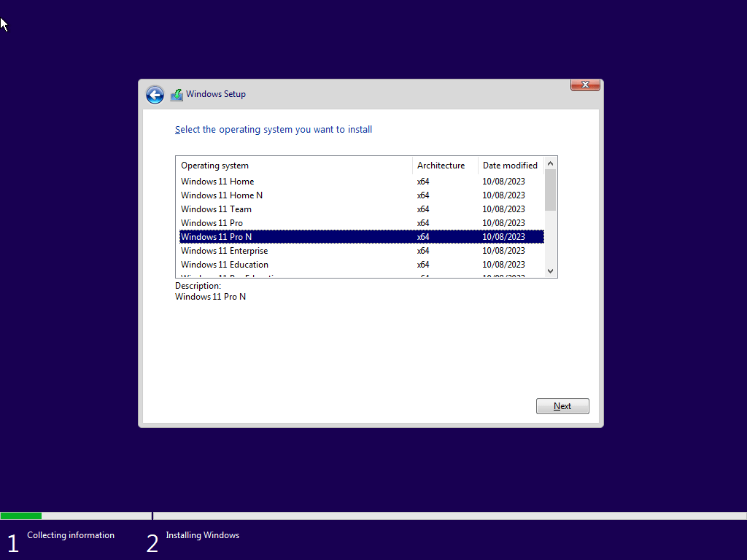Click x64 architecture cell for Windows 11 Home
Viewport: 747px width, 560px height.
pos(423,182)
